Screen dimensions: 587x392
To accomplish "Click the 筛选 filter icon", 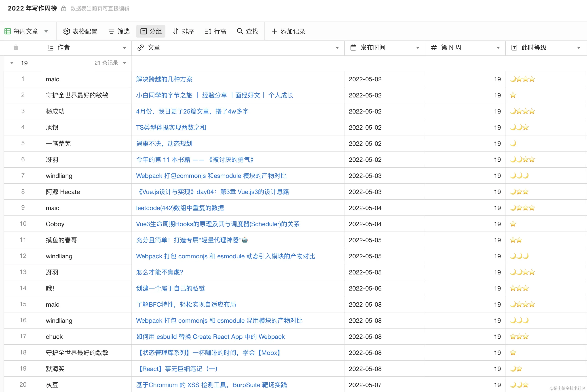I will coord(111,31).
